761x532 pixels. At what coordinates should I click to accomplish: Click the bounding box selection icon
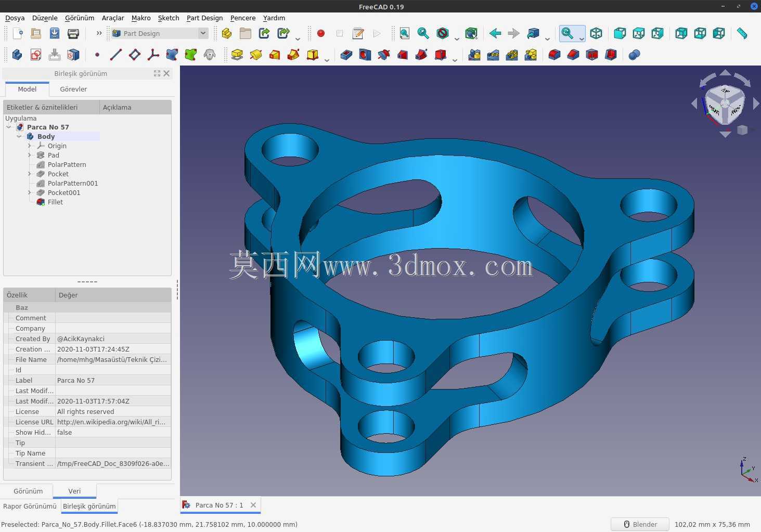471,34
